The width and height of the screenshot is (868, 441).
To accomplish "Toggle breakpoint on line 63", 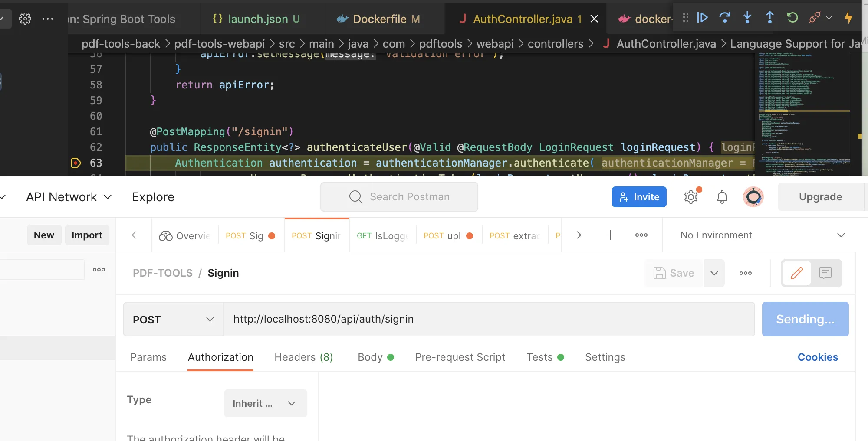I will pyautogui.click(x=76, y=163).
